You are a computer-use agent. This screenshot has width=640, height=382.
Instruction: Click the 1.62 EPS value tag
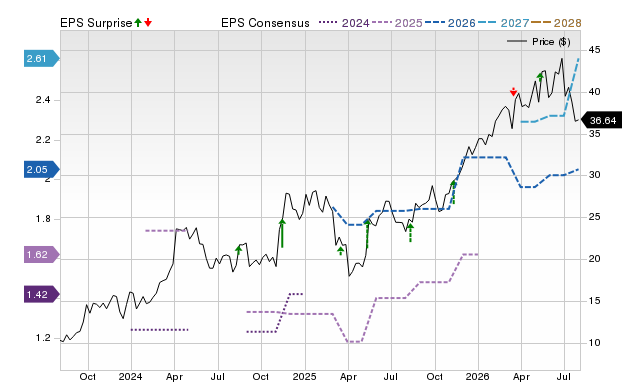(x=42, y=255)
